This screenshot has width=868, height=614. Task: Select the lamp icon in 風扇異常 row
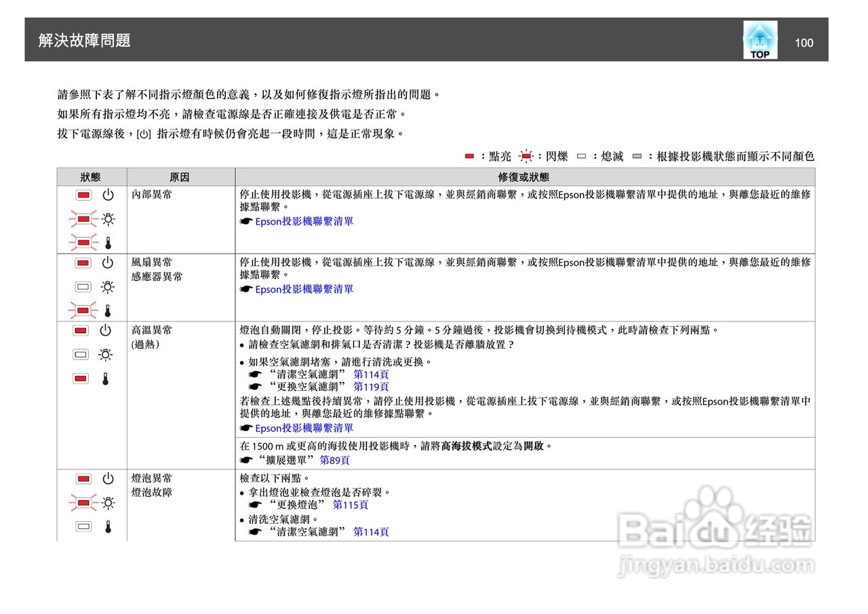tap(108, 286)
